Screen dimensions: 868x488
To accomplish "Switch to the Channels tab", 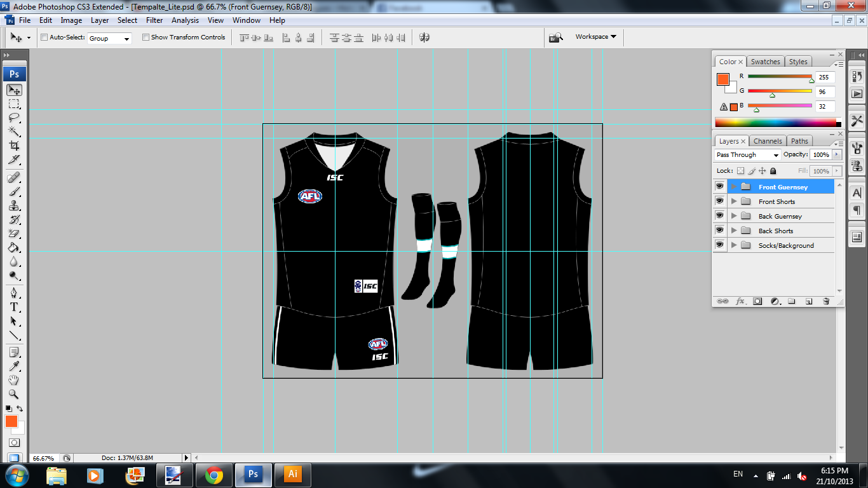I will tap(768, 141).
